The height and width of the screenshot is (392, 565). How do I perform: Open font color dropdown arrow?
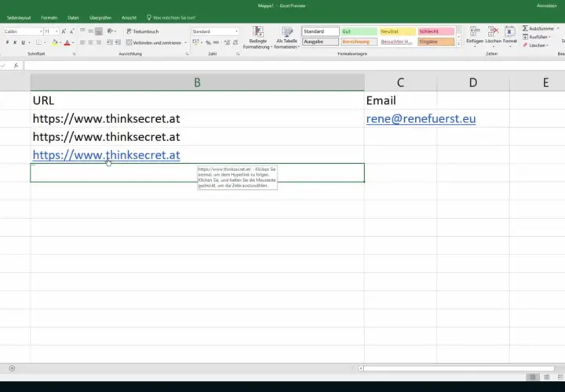[x=73, y=42]
